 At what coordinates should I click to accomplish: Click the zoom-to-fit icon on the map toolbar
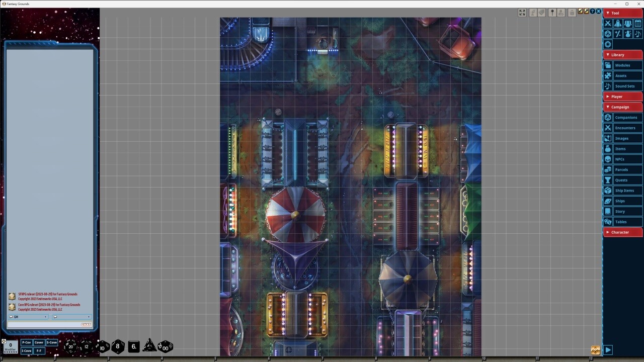tap(522, 13)
